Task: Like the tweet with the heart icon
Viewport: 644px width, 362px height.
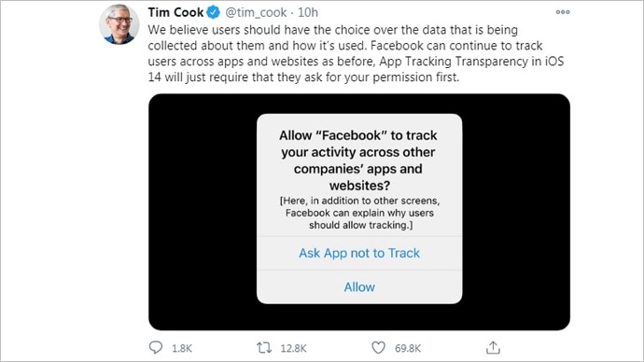Action: [378, 348]
